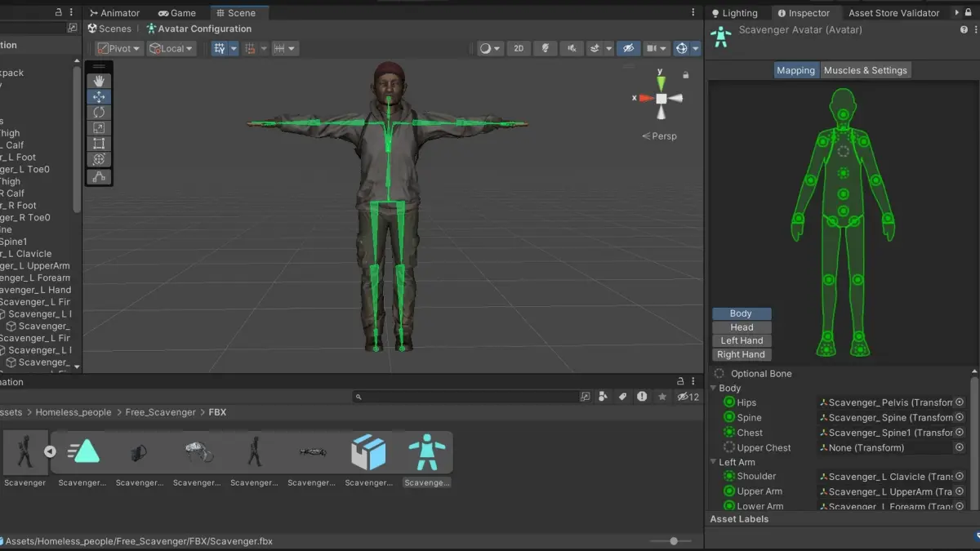Collapse the Left Arm bone section
Image resolution: width=980 pixels, height=551 pixels.
(713, 462)
